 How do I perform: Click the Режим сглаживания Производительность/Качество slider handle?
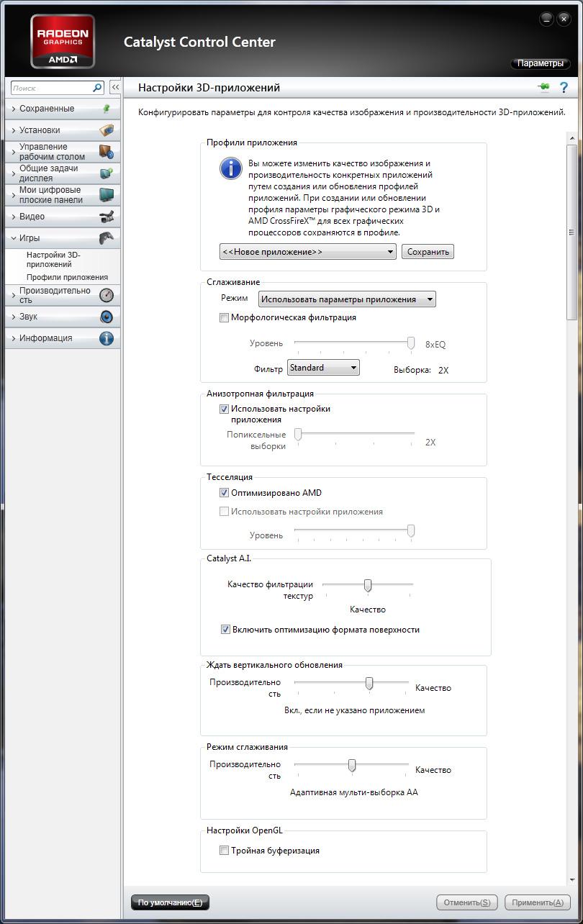pyautogui.click(x=352, y=765)
